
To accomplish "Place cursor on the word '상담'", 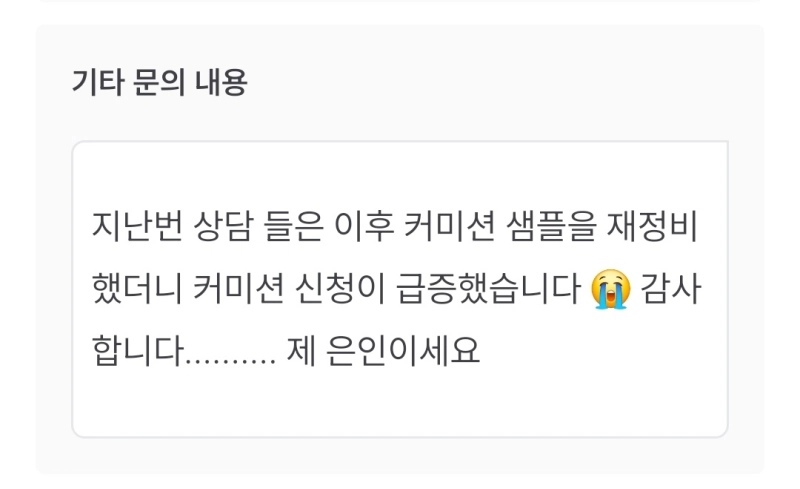I will pos(223,227).
